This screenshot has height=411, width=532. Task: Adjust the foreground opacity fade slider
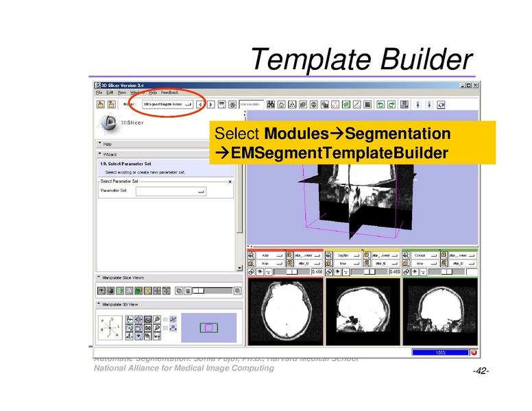(213, 290)
